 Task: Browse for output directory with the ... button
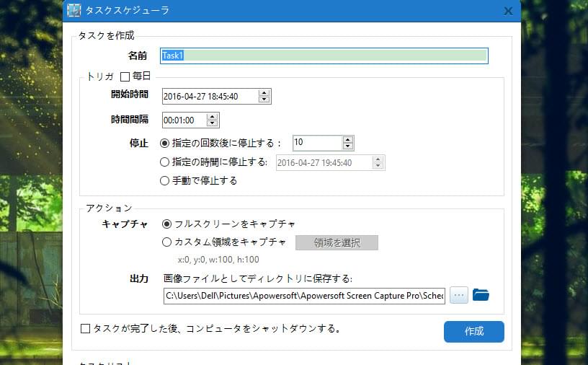point(458,296)
